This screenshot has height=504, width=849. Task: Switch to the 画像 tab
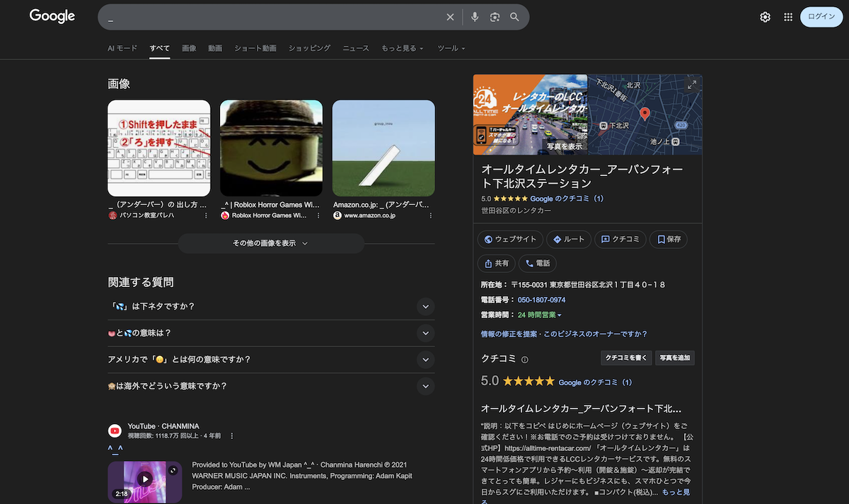[189, 48]
